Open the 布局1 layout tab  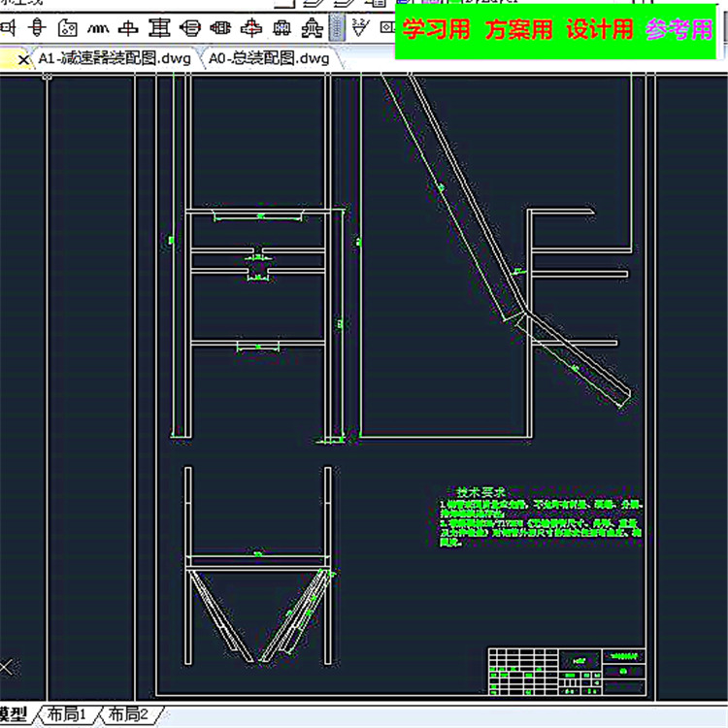point(67,714)
